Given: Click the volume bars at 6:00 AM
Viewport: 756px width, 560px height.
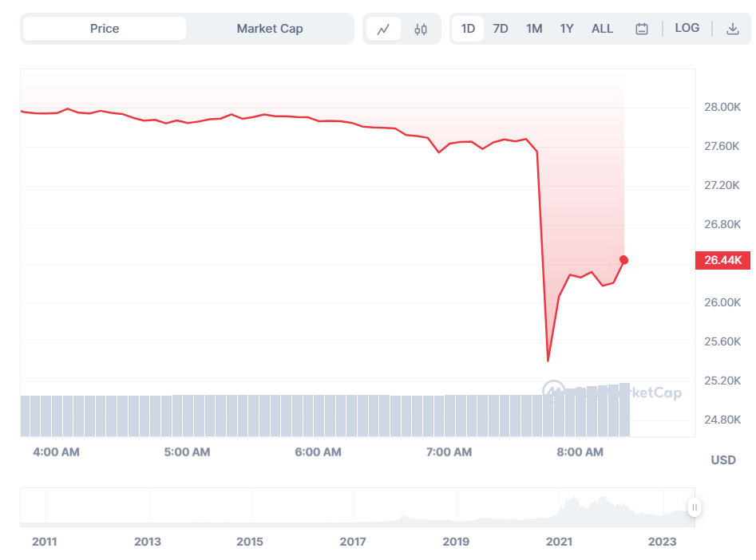Looking at the screenshot, I should (x=318, y=415).
